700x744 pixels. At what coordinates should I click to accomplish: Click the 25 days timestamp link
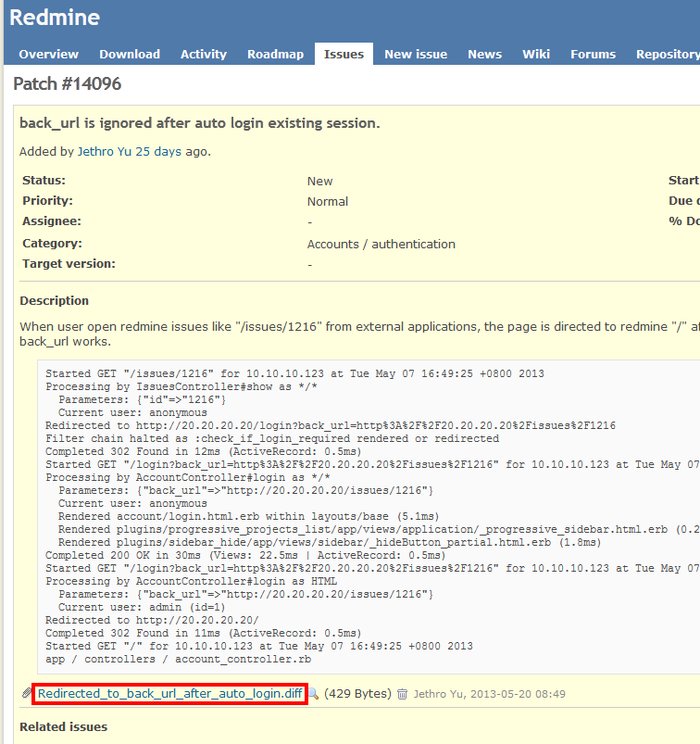tap(158, 151)
